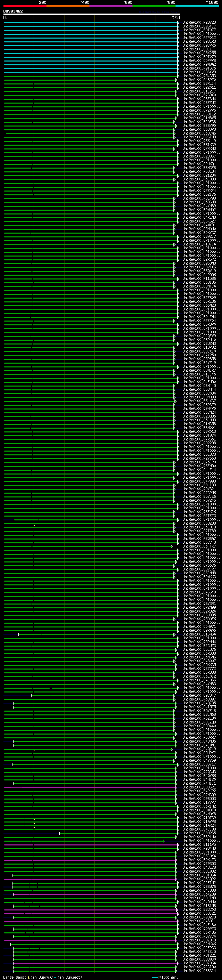The width and height of the screenshot is (222, 980).
Task: Select hit label UniRef100_B9T079
Action: point(199,57)
